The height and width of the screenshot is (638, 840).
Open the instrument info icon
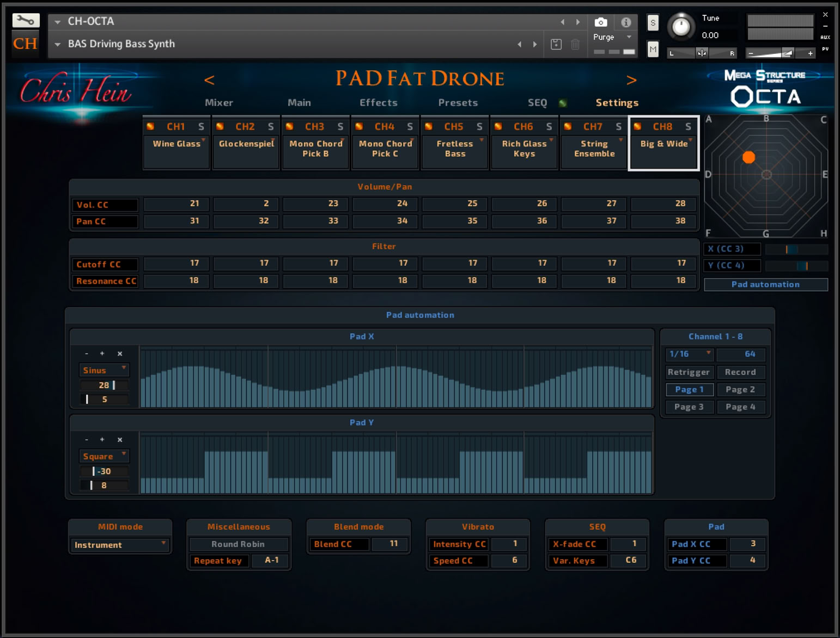[x=626, y=22]
